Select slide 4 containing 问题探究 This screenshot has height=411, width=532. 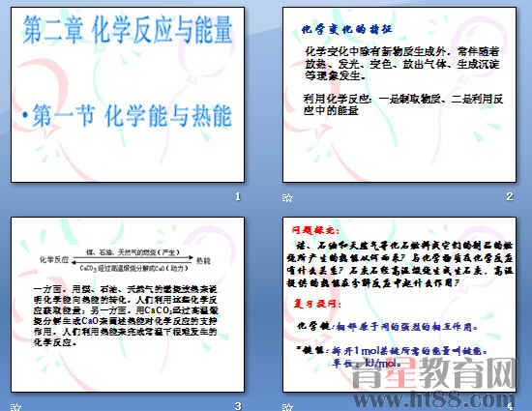coord(399,305)
